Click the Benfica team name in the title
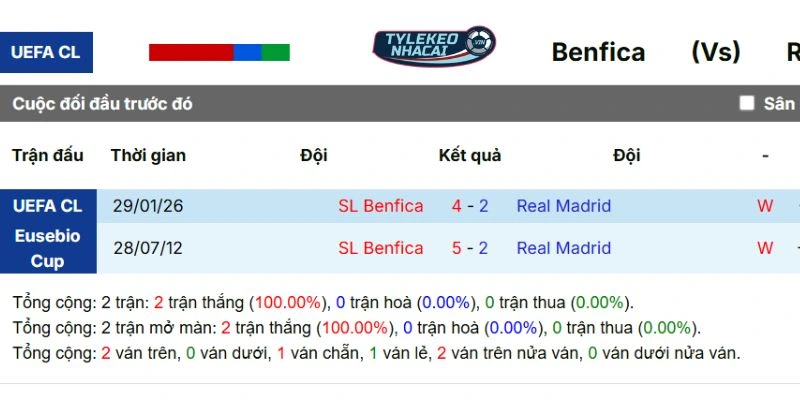 [598, 52]
